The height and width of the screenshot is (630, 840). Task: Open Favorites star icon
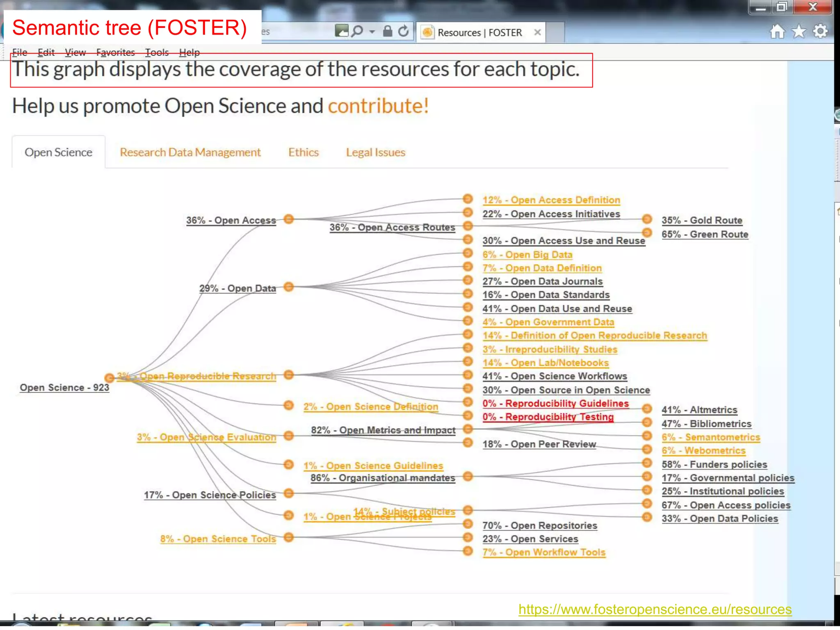[799, 32]
